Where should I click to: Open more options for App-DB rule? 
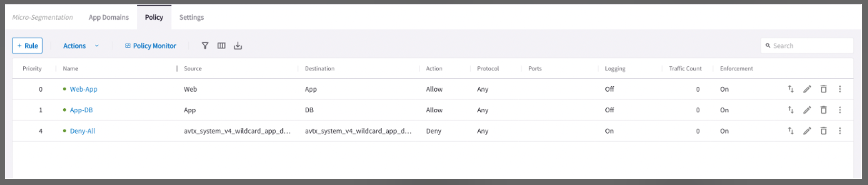[840, 110]
